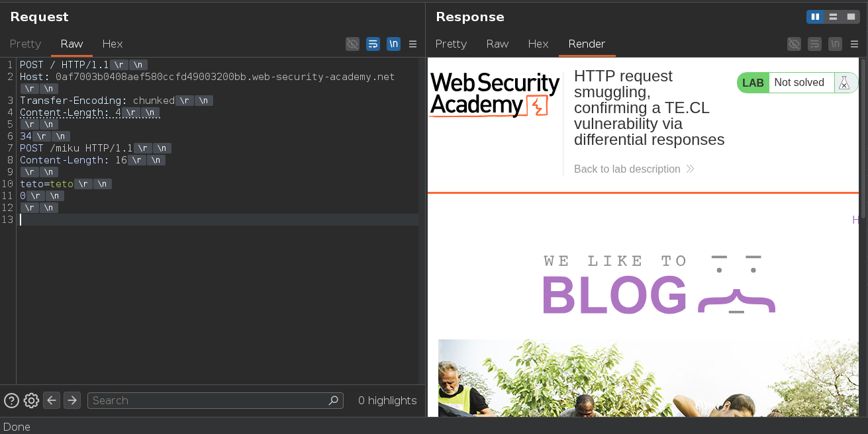This screenshot has width=868, height=434.
Task: Open the help question mark icon
Action: pos(11,400)
